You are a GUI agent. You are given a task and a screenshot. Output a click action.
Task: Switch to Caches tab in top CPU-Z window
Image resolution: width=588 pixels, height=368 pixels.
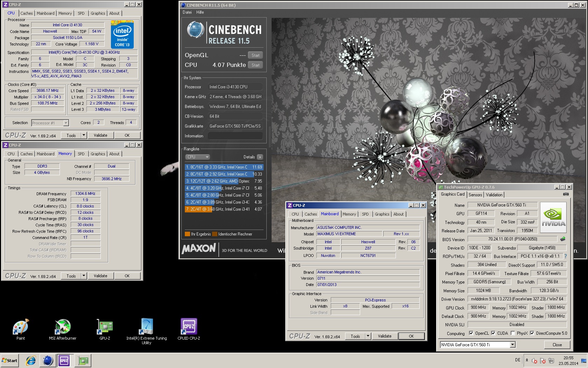[27, 13]
